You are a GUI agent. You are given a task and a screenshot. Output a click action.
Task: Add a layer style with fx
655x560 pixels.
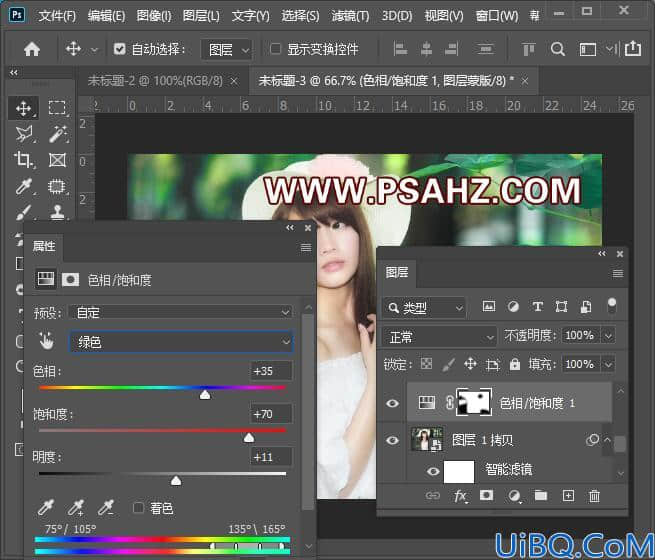pyautogui.click(x=460, y=496)
